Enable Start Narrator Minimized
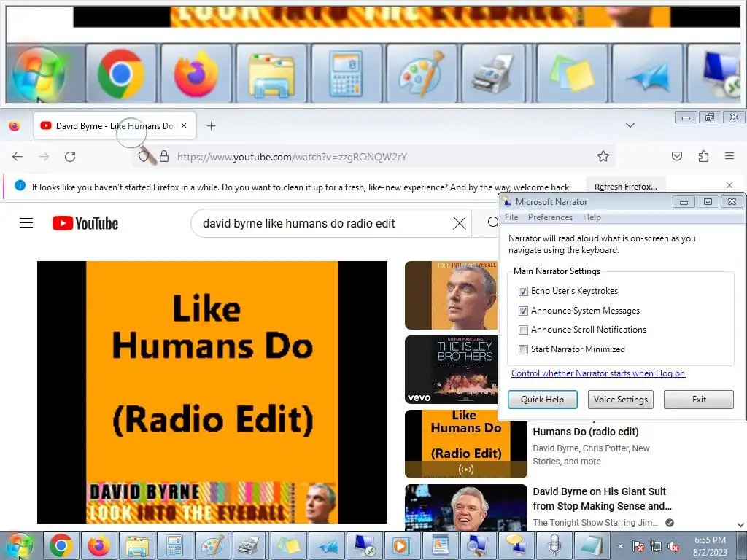This screenshot has width=747, height=560. [523, 349]
